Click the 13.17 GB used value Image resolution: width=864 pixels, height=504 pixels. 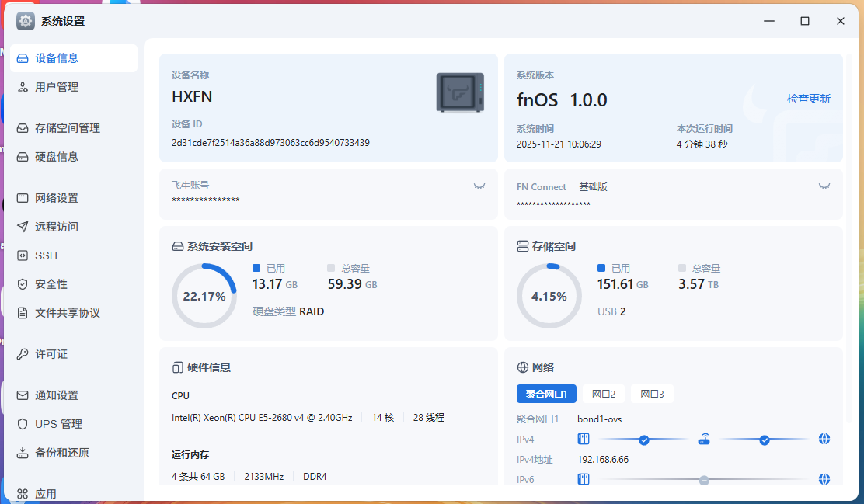pos(274,284)
